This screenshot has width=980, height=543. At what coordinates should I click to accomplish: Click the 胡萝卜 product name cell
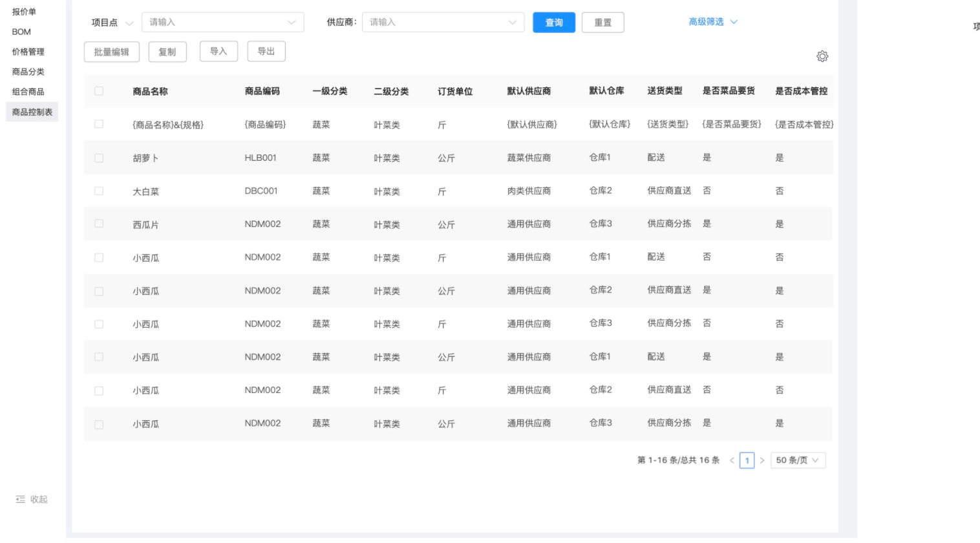145,158
